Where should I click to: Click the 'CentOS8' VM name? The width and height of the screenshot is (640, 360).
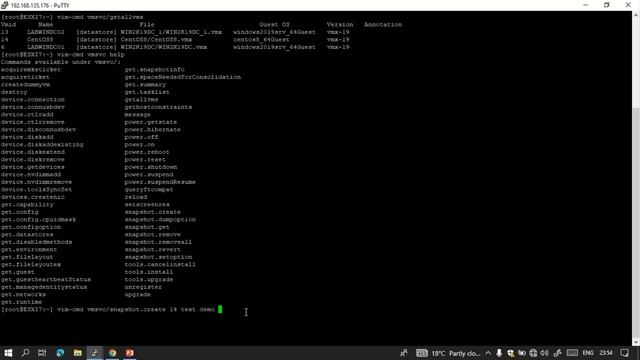pos(40,40)
